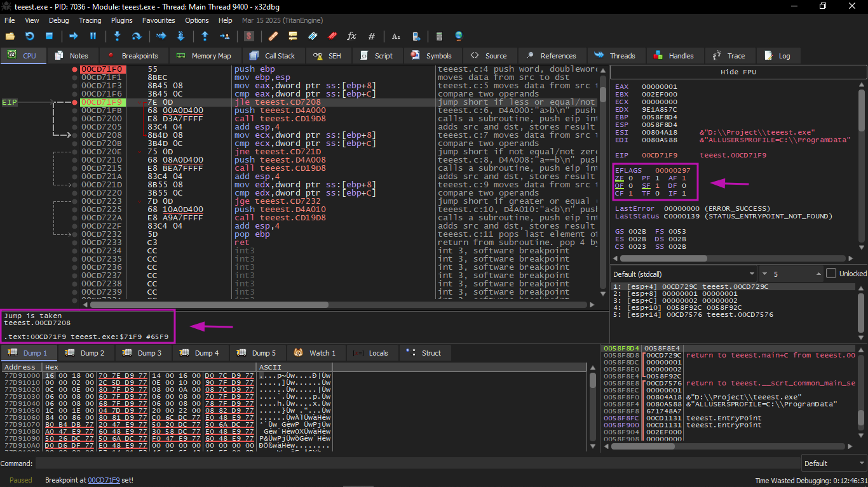Click the step over icon
The height and width of the screenshot is (487, 868).
[x=136, y=36]
